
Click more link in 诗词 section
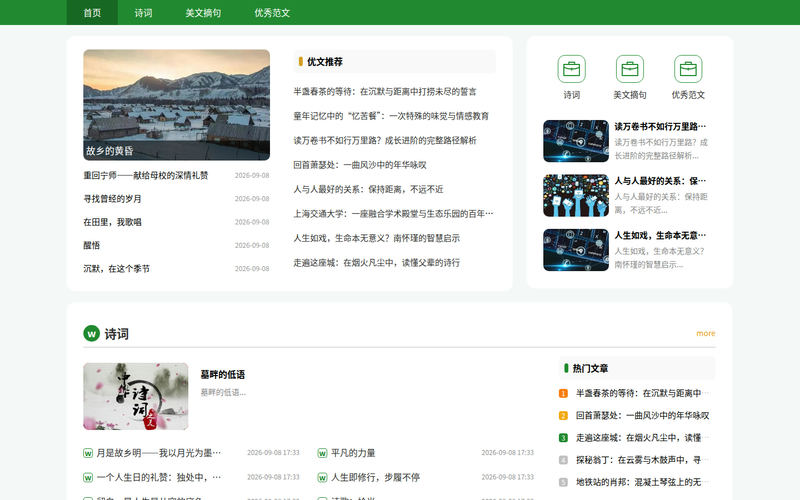(706, 334)
